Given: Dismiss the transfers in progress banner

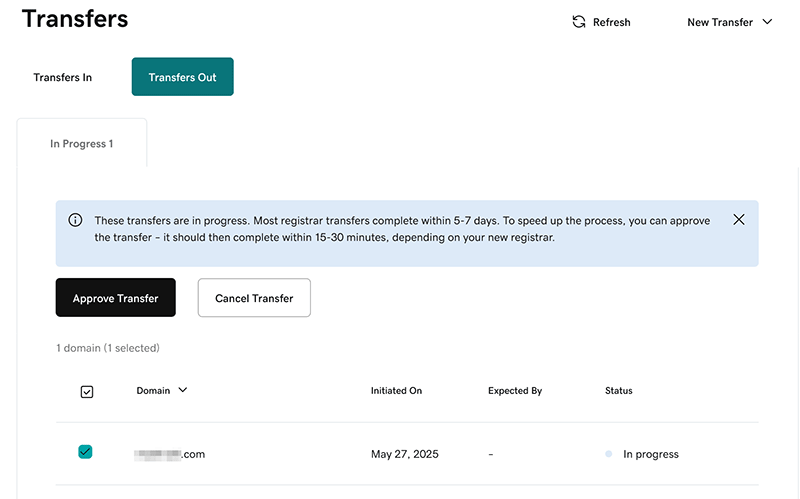Looking at the screenshot, I should point(739,220).
